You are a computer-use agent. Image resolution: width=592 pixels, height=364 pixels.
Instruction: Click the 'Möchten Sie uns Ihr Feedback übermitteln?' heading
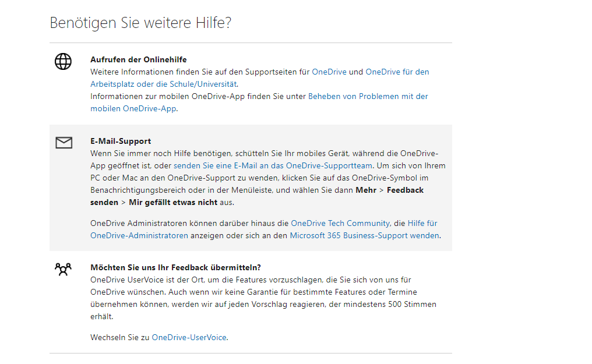175,267
